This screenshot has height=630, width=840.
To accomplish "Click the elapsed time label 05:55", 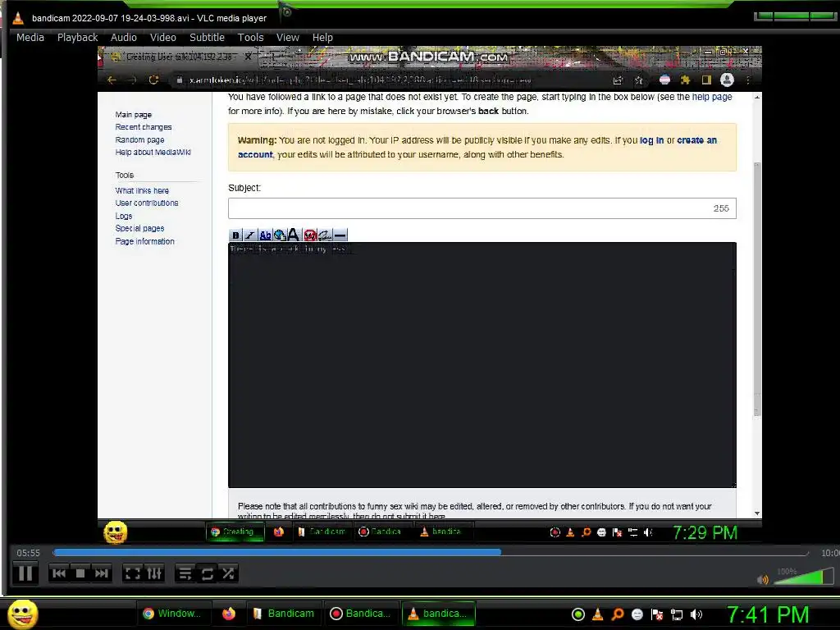I will 29,553.
